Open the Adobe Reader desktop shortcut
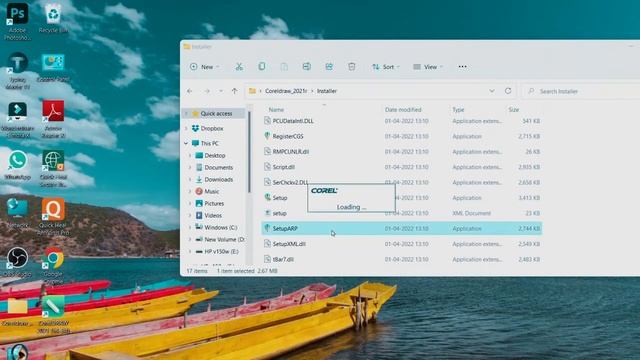This screenshot has width=640, height=360. click(53, 119)
